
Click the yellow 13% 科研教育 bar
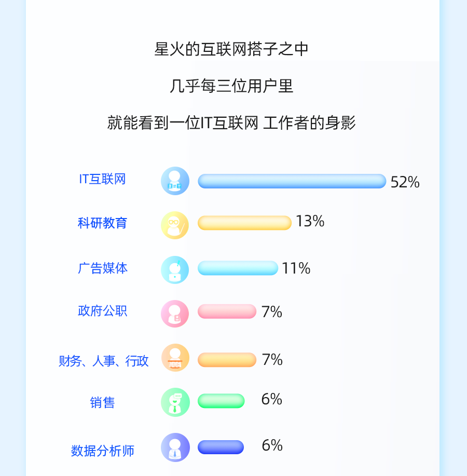[244, 223]
